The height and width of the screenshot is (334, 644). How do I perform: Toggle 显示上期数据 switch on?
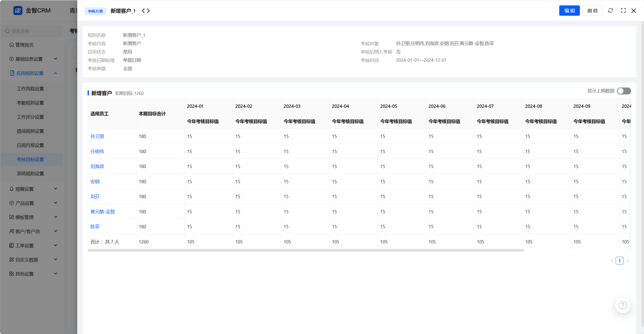click(x=624, y=91)
